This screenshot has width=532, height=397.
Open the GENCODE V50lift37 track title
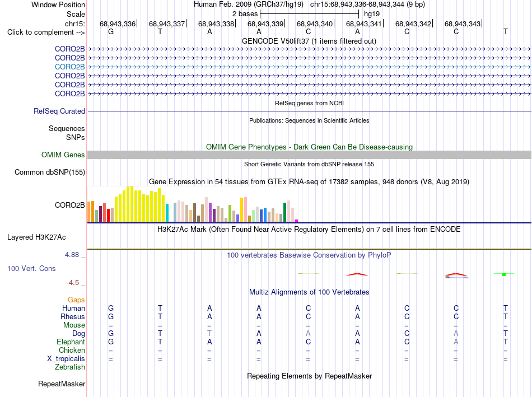(x=309, y=41)
